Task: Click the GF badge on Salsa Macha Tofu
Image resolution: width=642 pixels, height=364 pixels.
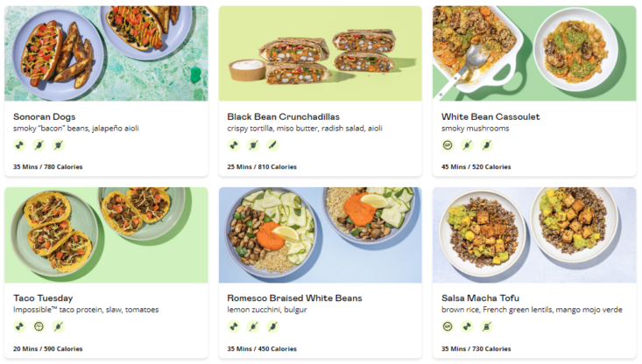Action: [x=448, y=326]
